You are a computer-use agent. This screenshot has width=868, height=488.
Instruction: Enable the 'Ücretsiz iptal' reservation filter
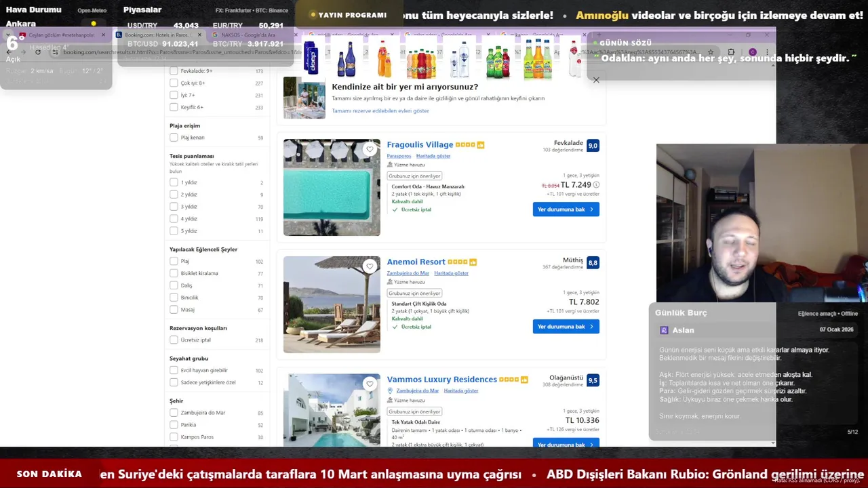coord(174,340)
